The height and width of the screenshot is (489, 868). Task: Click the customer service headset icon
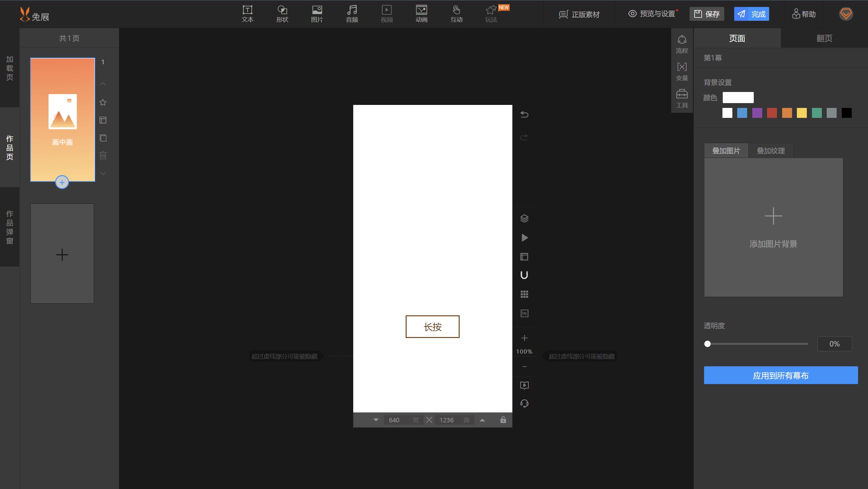pyautogui.click(x=524, y=403)
